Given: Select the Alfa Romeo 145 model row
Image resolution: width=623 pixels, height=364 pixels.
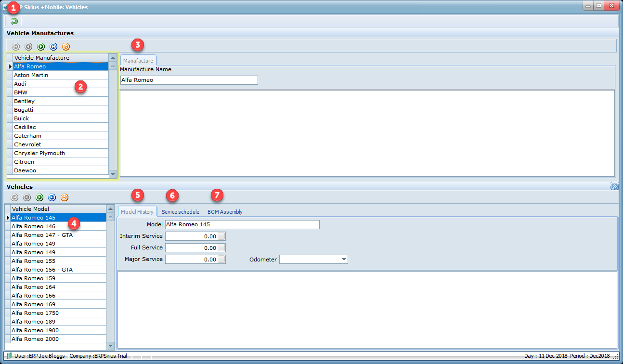Looking at the screenshot, I should click(58, 218).
